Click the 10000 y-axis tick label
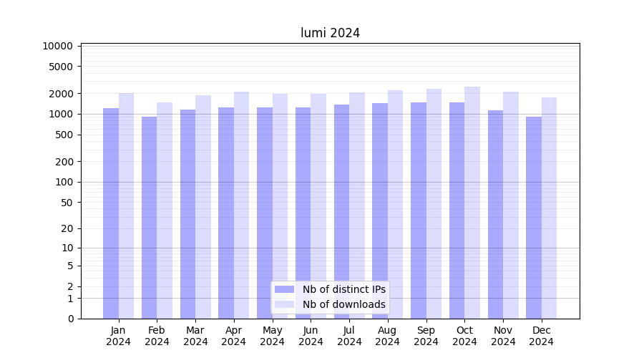Image resolution: width=644 pixels, height=358 pixels. coord(57,46)
